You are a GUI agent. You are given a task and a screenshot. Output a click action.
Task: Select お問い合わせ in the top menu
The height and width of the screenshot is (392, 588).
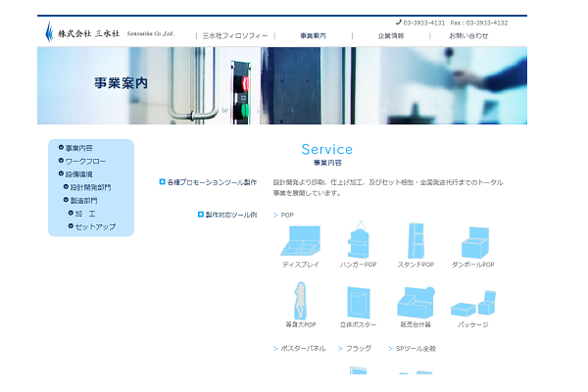pyautogui.click(x=468, y=35)
